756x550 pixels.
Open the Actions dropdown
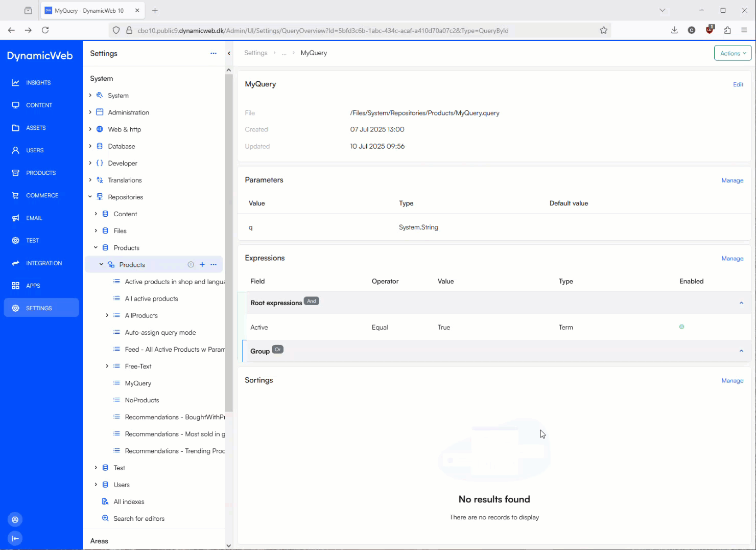click(x=733, y=54)
